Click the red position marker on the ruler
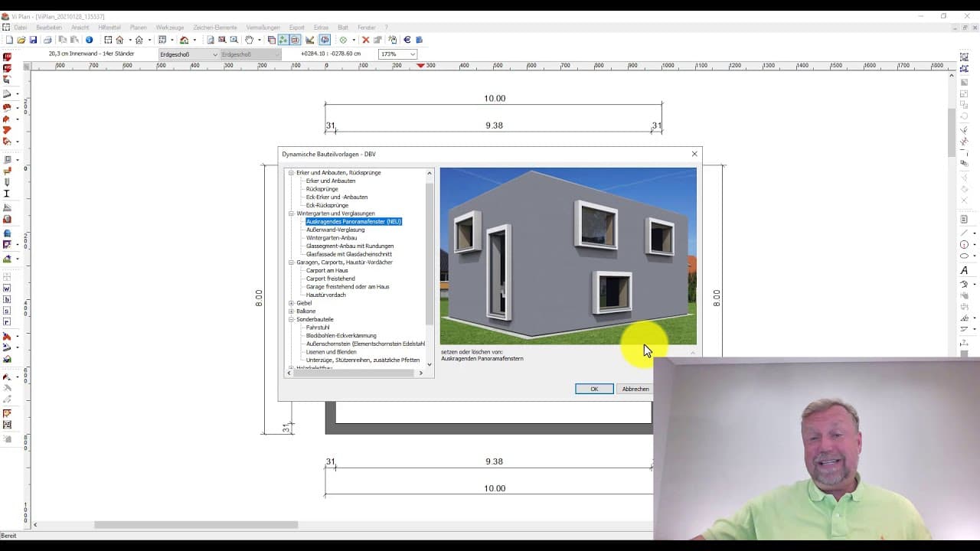This screenshot has height=551, width=980. tap(420, 66)
